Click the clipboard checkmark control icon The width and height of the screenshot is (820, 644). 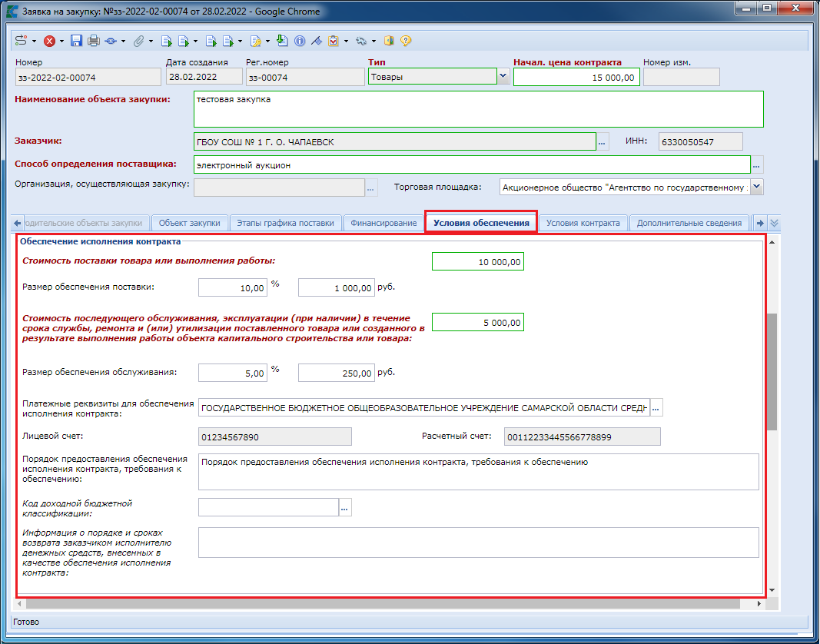click(334, 41)
